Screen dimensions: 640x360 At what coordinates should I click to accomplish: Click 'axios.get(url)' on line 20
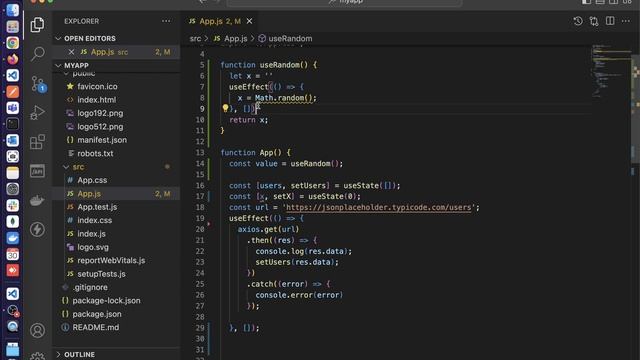(x=268, y=229)
